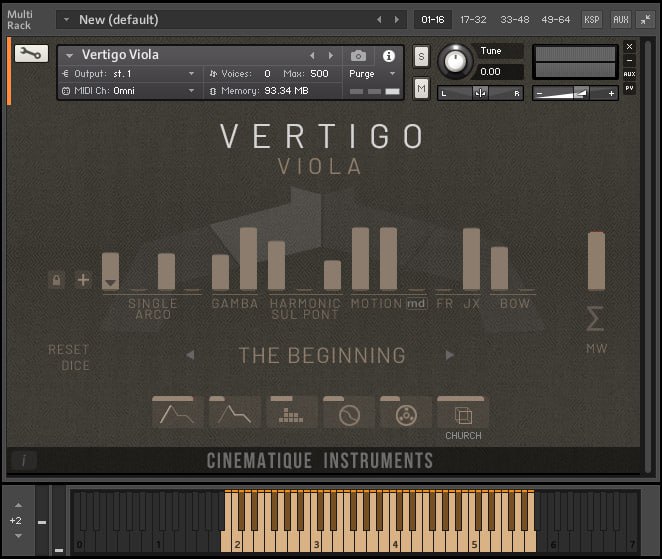Screen dimensions: 662x559
Task: Select next instrument arrow beside Vertigo Viola
Action: [331, 55]
